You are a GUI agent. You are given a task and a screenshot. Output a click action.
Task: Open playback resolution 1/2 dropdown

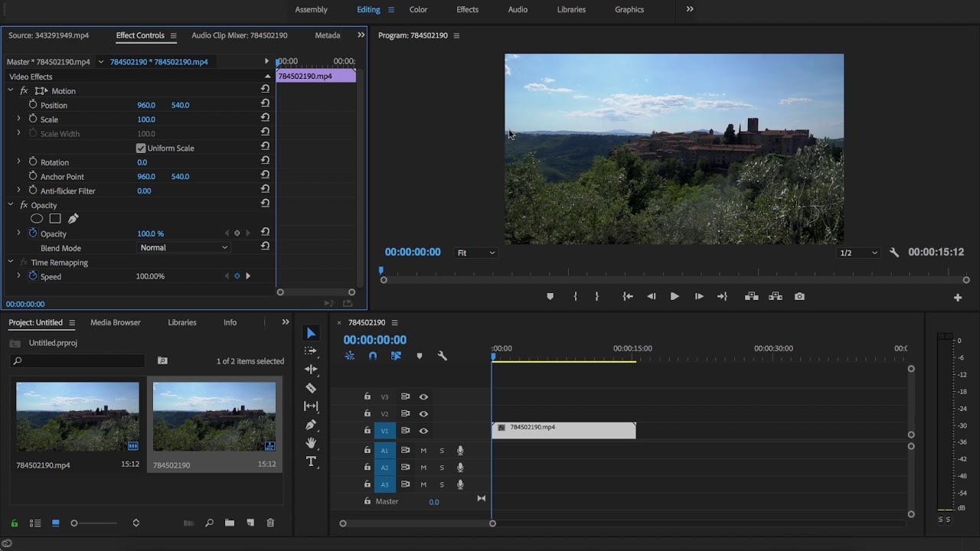pyautogui.click(x=857, y=253)
